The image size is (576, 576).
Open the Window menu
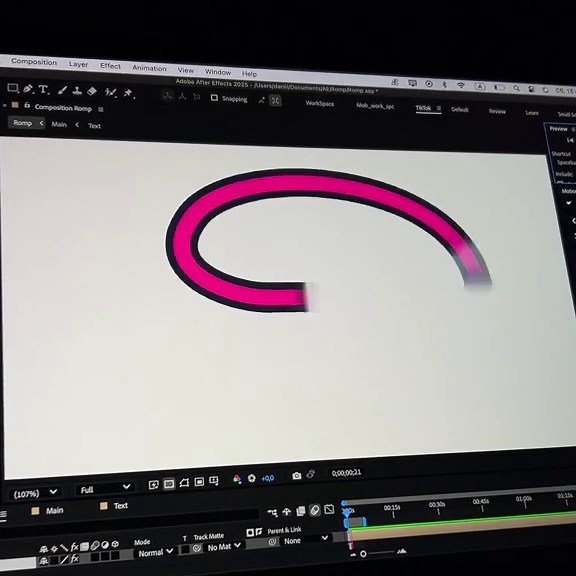pyautogui.click(x=217, y=72)
